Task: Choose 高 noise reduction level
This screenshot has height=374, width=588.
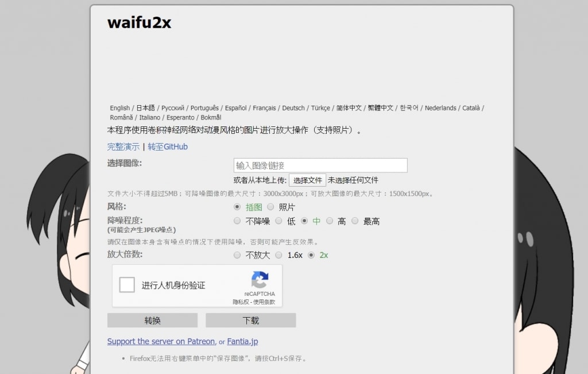Action: tap(330, 221)
